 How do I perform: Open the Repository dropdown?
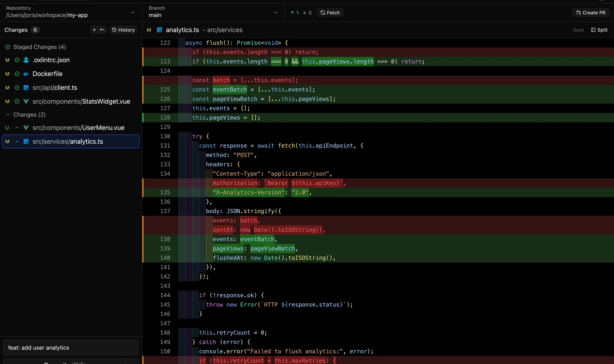(71, 12)
